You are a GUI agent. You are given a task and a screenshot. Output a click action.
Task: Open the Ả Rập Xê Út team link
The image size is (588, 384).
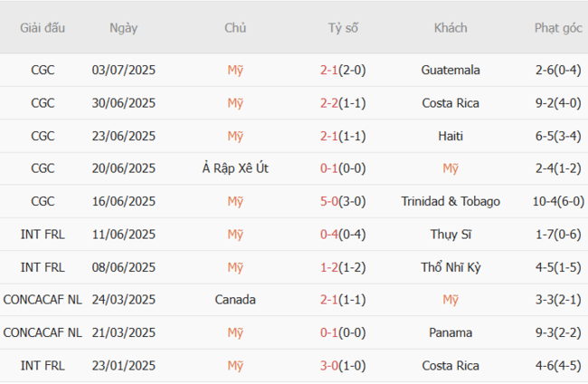(x=235, y=168)
